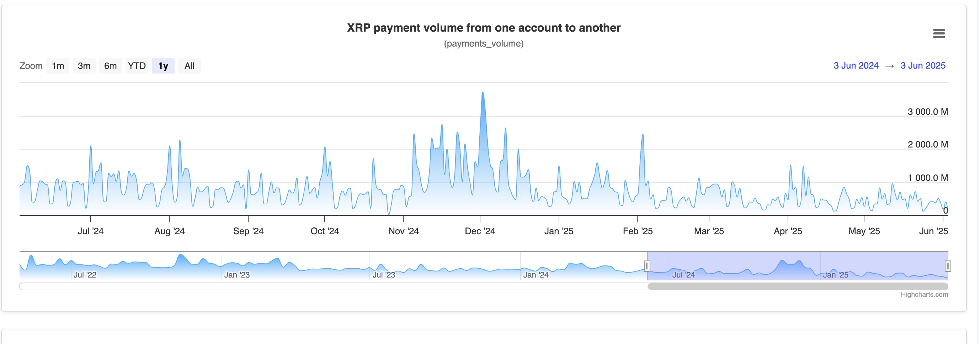
Task: Switch zoom to YTD
Action: pos(137,66)
